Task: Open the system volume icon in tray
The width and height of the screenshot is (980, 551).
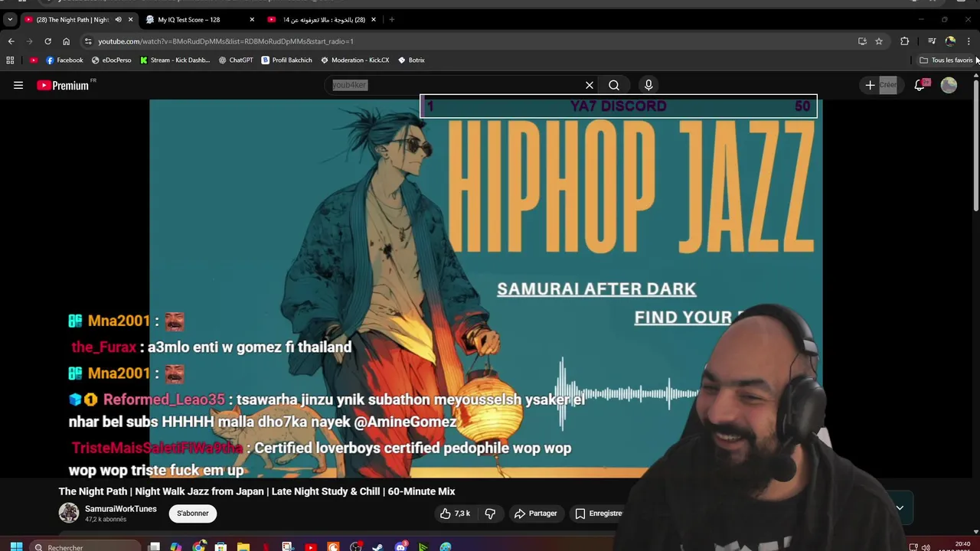Action: click(926, 547)
